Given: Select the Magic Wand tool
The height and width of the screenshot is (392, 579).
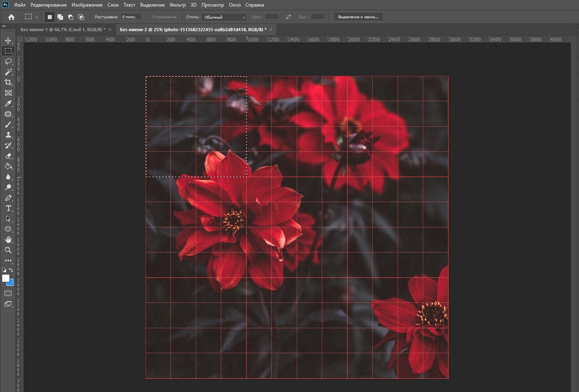Looking at the screenshot, I should pos(8,72).
